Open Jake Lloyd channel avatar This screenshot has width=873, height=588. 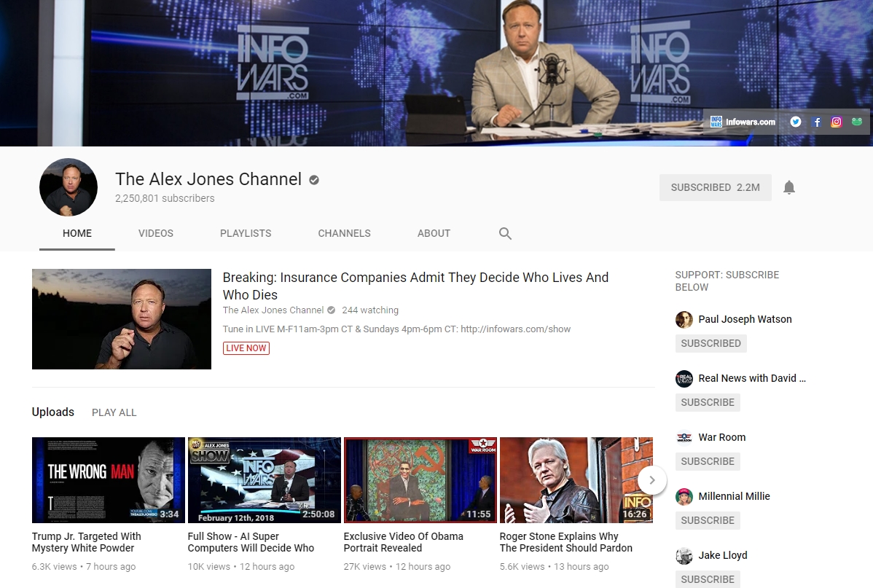coord(684,555)
